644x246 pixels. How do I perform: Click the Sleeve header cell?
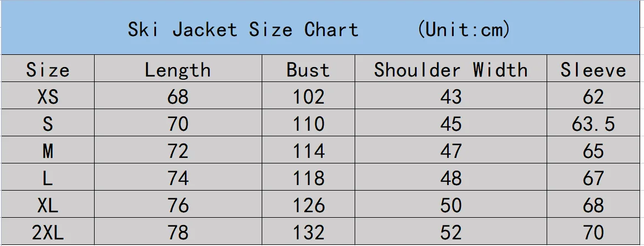coord(593,70)
